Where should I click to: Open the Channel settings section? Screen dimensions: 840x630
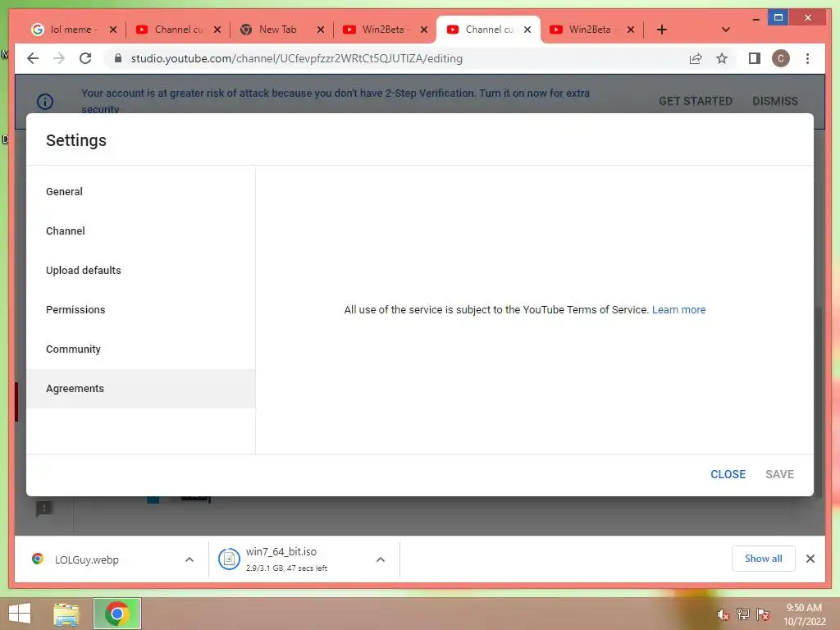click(141, 231)
